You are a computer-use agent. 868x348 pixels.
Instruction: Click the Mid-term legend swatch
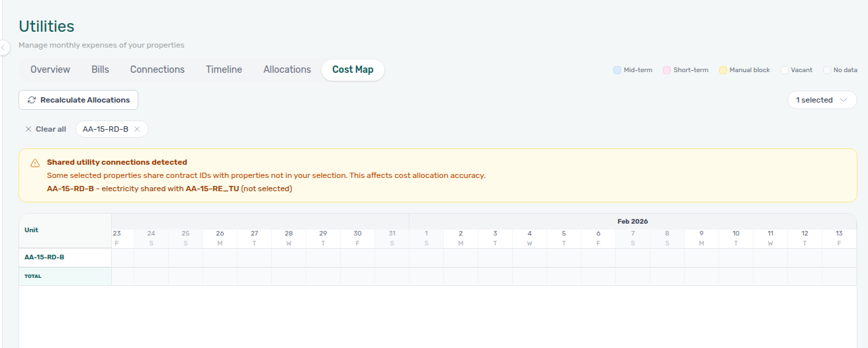coord(617,70)
